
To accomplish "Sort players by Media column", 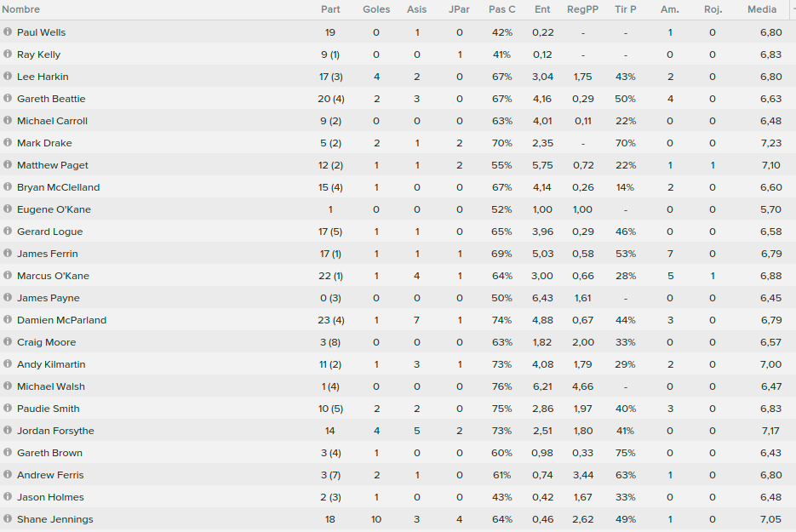I will pos(762,9).
